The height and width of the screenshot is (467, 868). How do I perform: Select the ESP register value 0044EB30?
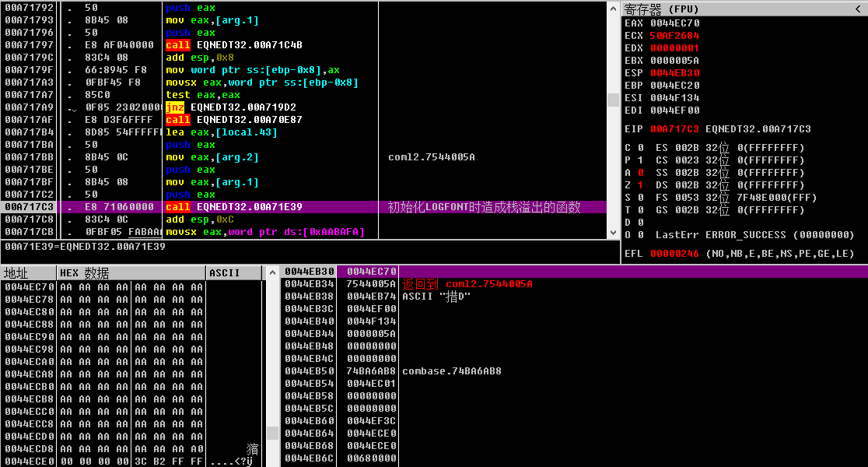(675, 73)
